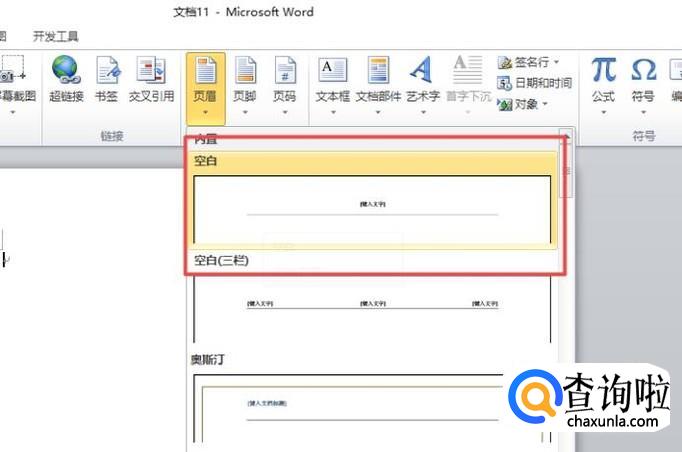Click the Bookmark (书签) icon
This screenshot has width=682, height=452.
pyautogui.click(x=107, y=70)
